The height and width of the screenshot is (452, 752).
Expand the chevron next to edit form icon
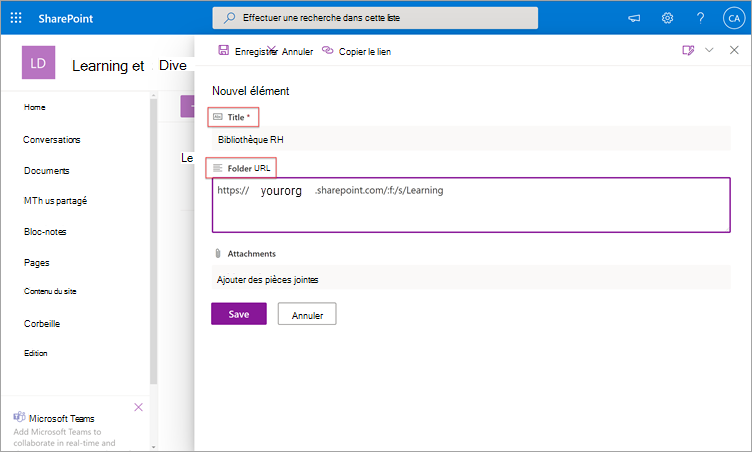[709, 50]
